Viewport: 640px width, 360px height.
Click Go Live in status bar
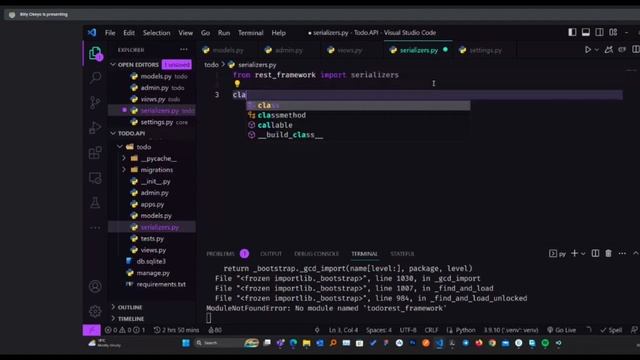tap(562, 330)
